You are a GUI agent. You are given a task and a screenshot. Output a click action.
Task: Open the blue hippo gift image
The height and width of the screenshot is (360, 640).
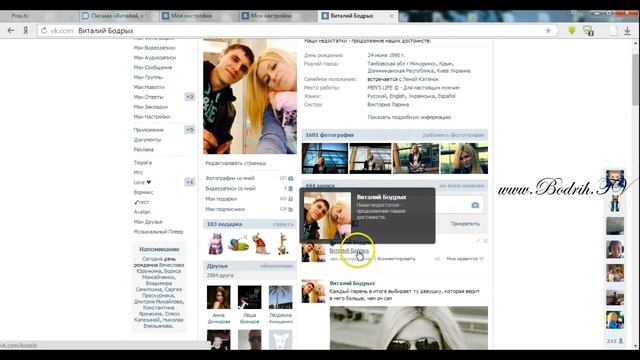coord(216,243)
